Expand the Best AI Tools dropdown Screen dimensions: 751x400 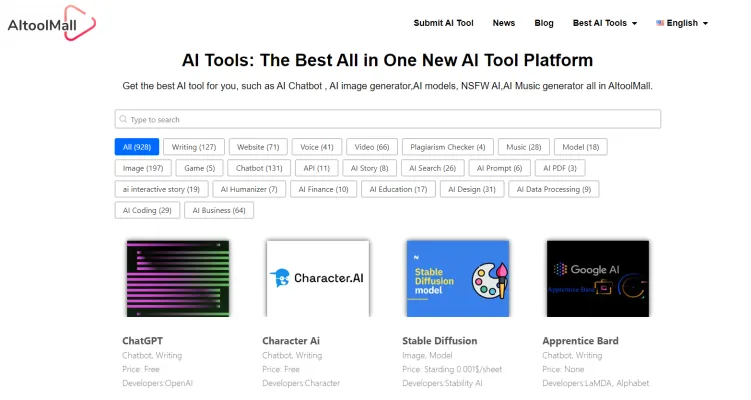pos(604,23)
